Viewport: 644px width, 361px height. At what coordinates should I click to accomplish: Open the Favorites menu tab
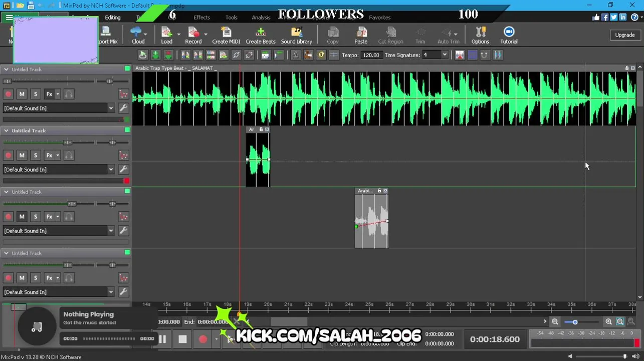[x=379, y=18]
